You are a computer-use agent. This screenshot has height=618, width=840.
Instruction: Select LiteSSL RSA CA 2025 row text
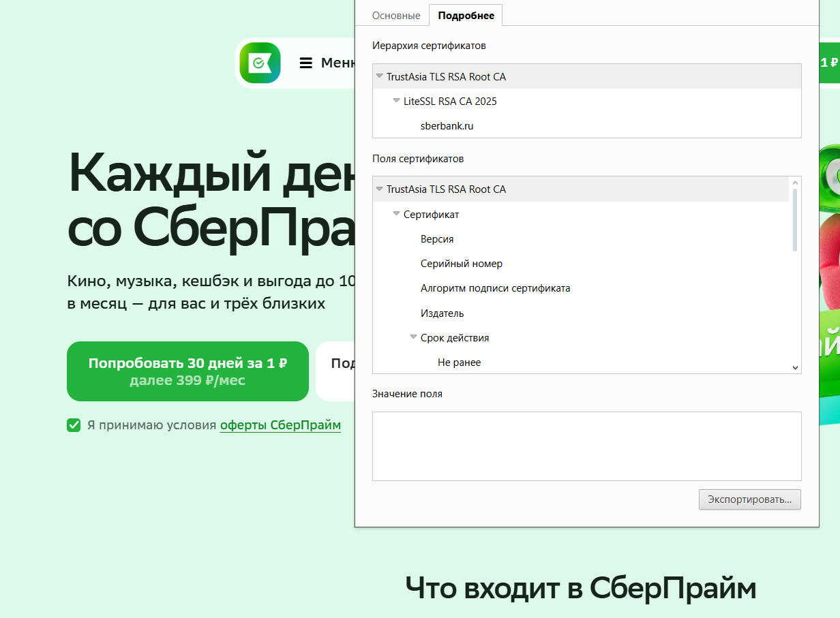[450, 102]
